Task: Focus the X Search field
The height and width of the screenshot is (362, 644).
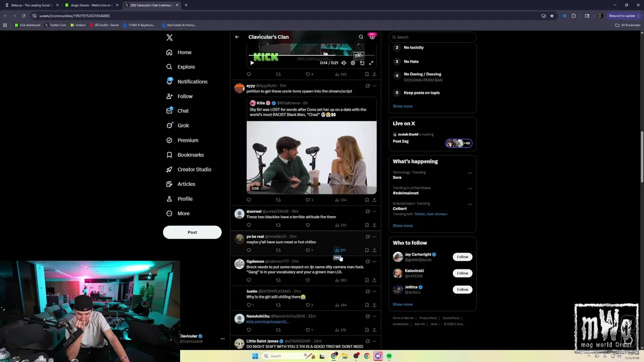Action: tap(433, 37)
